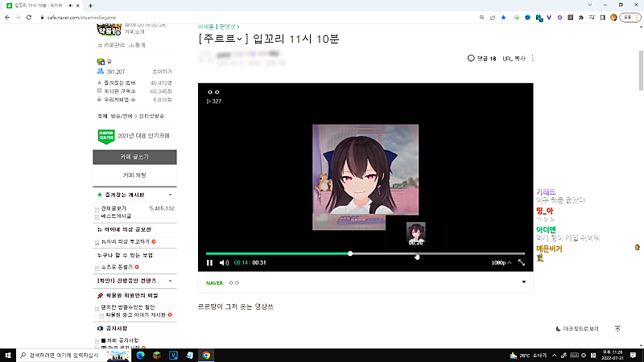Image resolution: width=644 pixels, height=362 pixels.
Task: Click the 카페관리 gear link
Action: coord(112,45)
